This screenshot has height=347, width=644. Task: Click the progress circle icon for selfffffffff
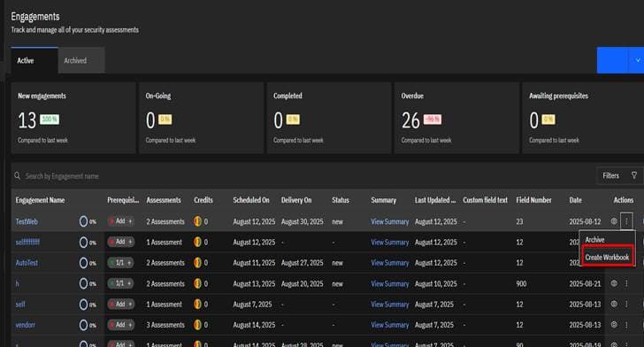coord(83,243)
